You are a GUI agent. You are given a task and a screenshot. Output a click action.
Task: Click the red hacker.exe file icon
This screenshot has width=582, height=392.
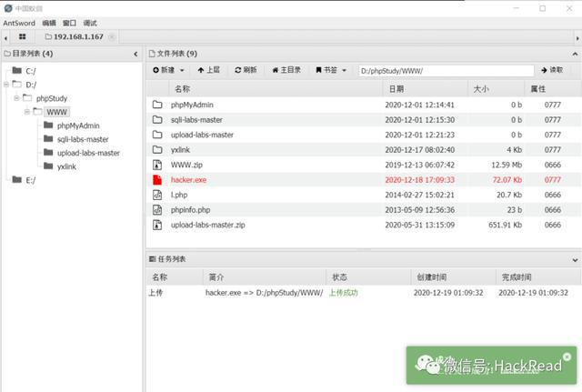pos(157,180)
